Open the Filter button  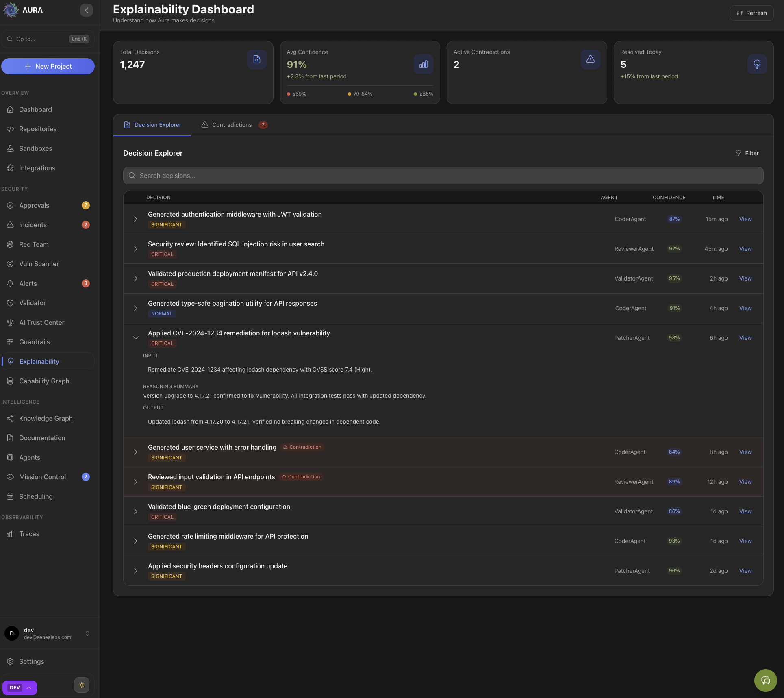(x=747, y=153)
